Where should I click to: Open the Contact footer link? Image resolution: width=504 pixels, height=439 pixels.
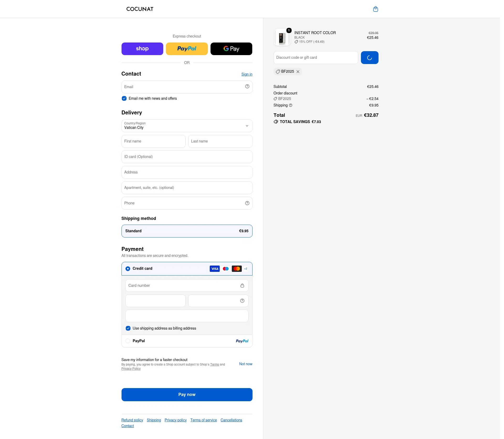(128, 426)
